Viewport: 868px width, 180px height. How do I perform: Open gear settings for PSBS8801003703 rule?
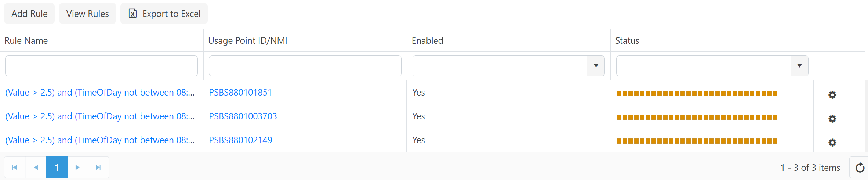(x=832, y=119)
